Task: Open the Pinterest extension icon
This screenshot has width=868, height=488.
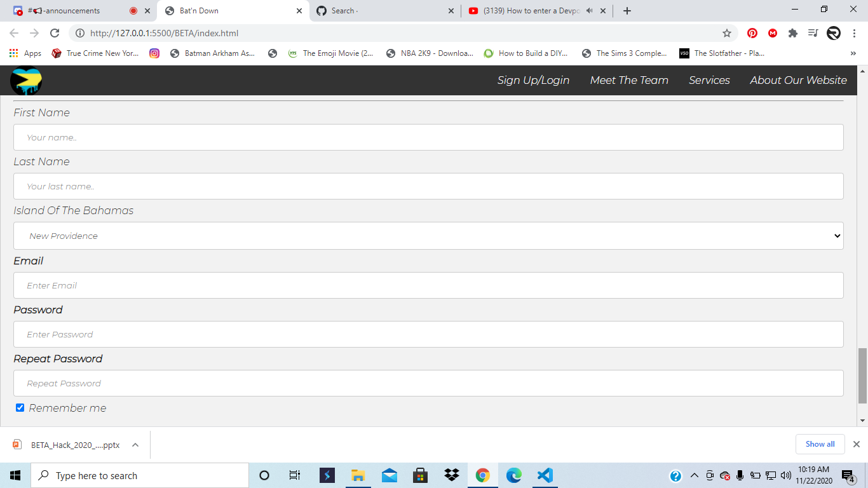Action: pos(752,33)
